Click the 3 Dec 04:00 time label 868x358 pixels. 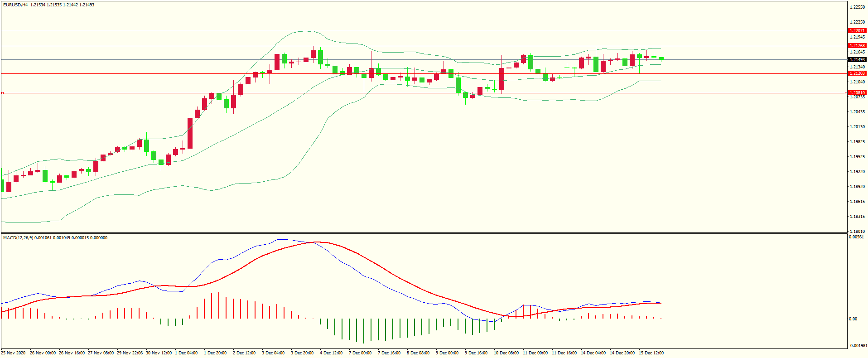click(273, 353)
